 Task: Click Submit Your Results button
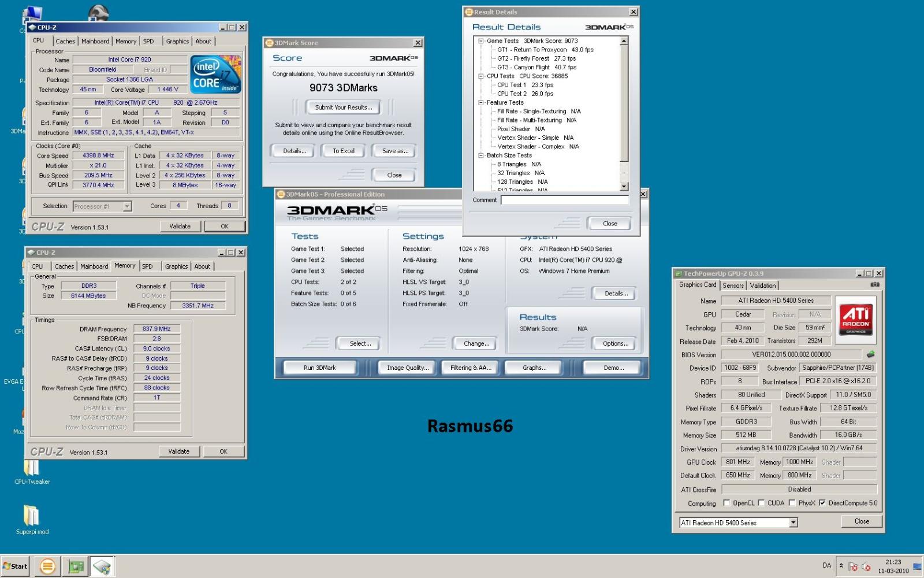tap(344, 108)
